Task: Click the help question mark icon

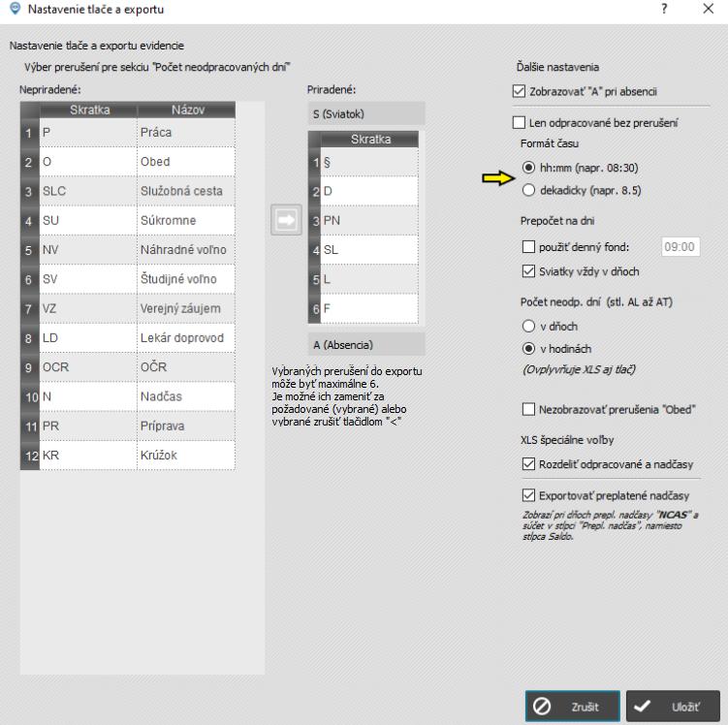Action: pyautogui.click(x=664, y=9)
